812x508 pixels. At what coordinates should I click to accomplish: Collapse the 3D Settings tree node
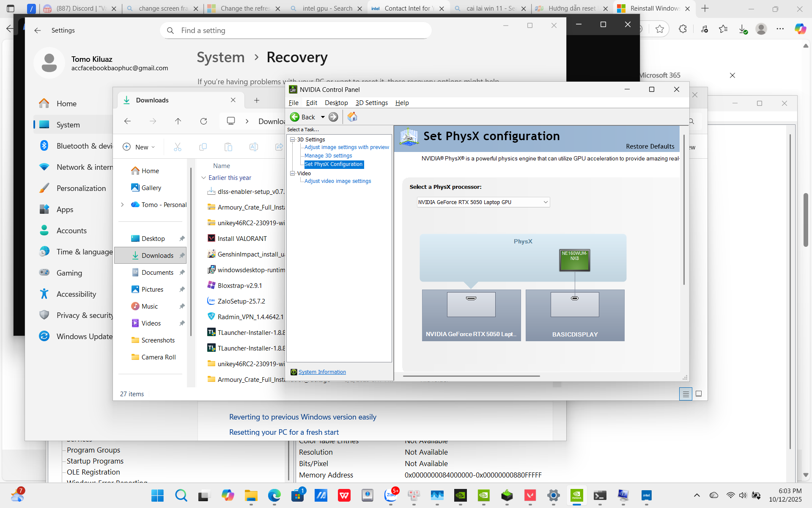[x=292, y=139]
